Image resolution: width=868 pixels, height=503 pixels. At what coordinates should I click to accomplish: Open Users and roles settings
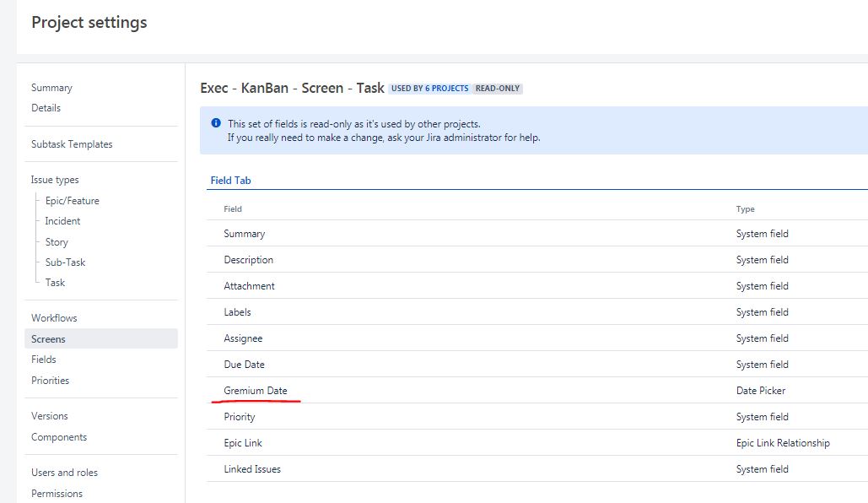click(x=64, y=473)
